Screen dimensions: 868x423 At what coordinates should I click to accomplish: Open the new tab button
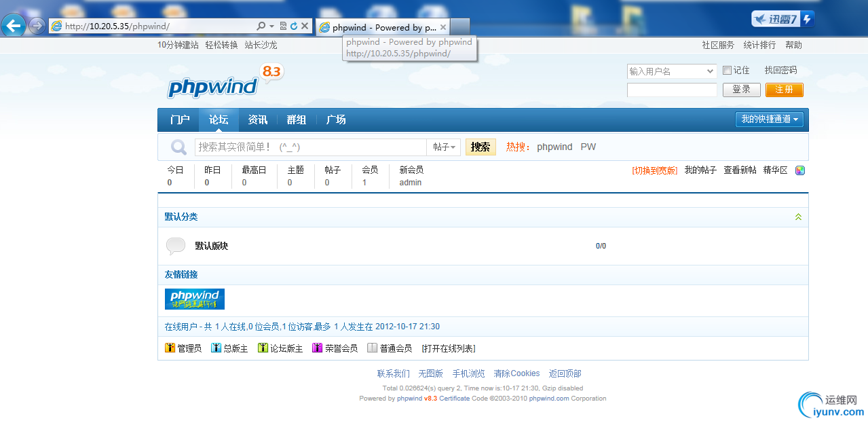460,27
